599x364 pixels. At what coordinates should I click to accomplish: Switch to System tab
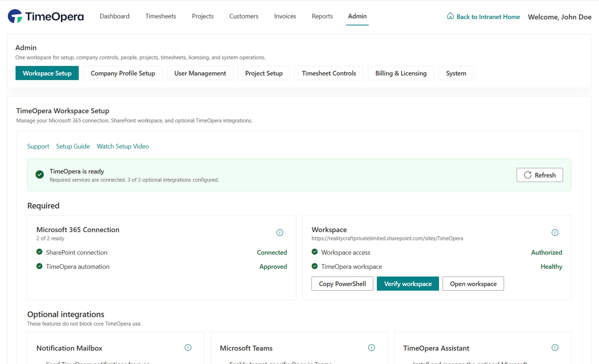click(456, 73)
